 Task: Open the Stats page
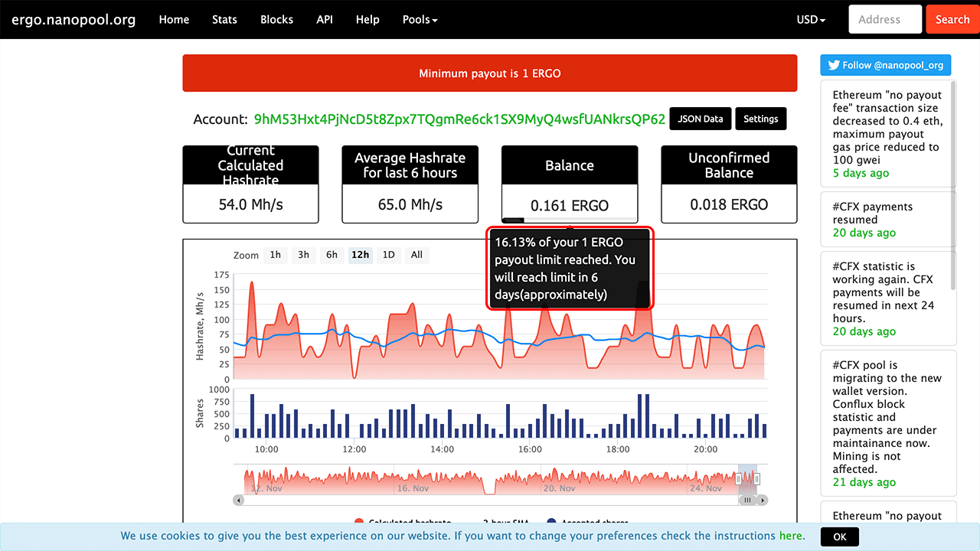click(x=224, y=19)
